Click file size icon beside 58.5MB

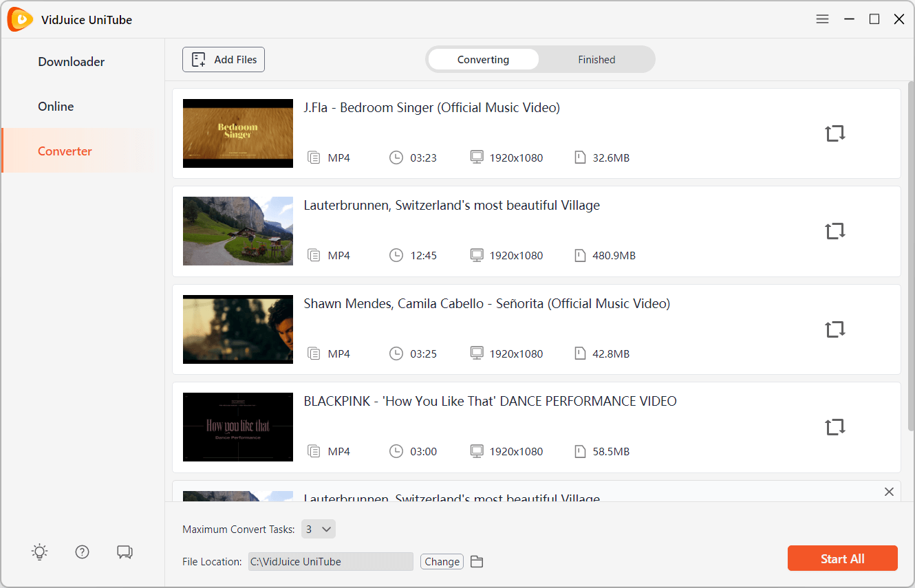point(580,451)
